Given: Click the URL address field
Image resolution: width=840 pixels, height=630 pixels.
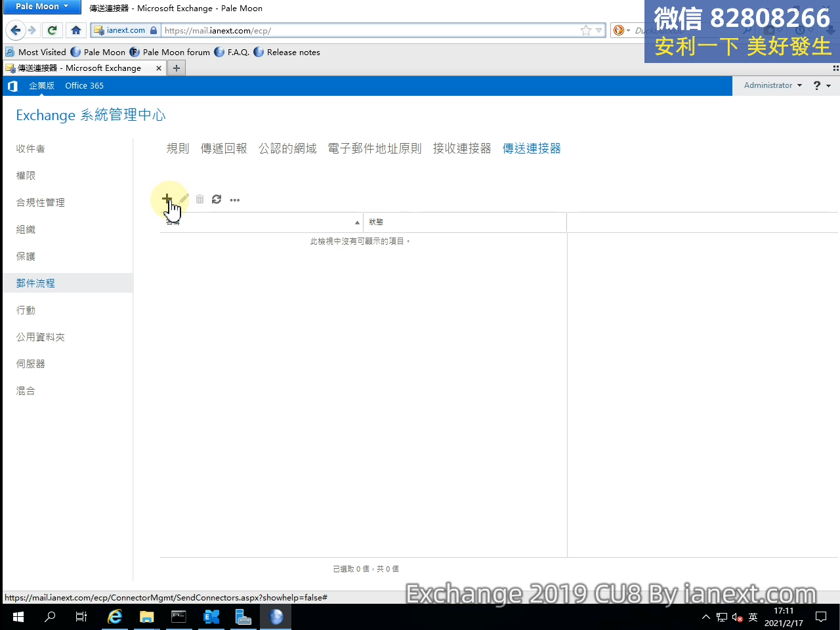Looking at the screenshot, I should (x=371, y=30).
